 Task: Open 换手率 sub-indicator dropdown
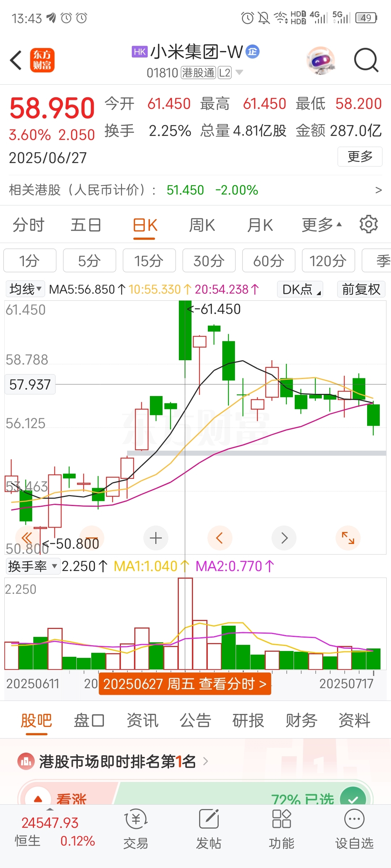click(33, 566)
